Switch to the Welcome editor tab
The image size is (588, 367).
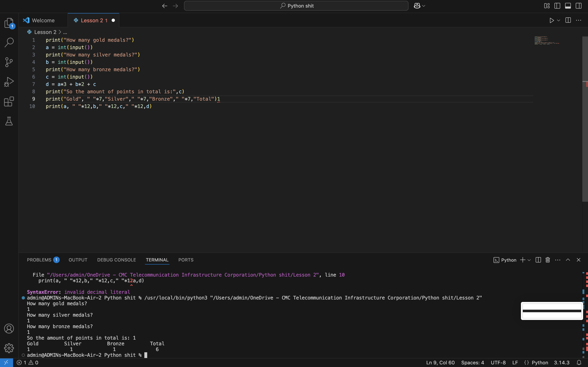pos(43,20)
